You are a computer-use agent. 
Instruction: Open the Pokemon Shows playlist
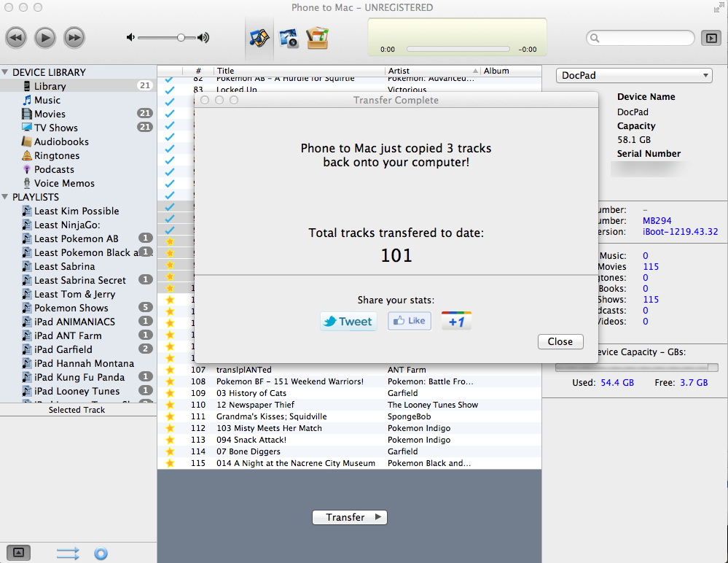point(71,308)
